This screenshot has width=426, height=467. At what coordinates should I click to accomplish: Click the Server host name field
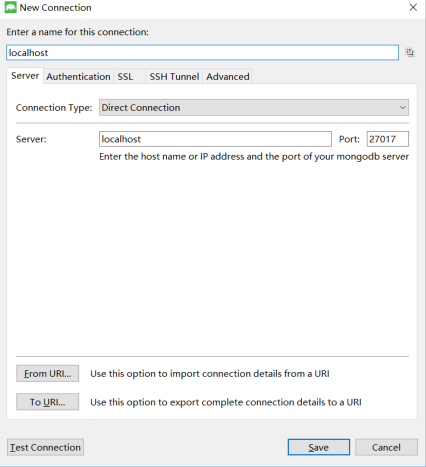(x=215, y=139)
